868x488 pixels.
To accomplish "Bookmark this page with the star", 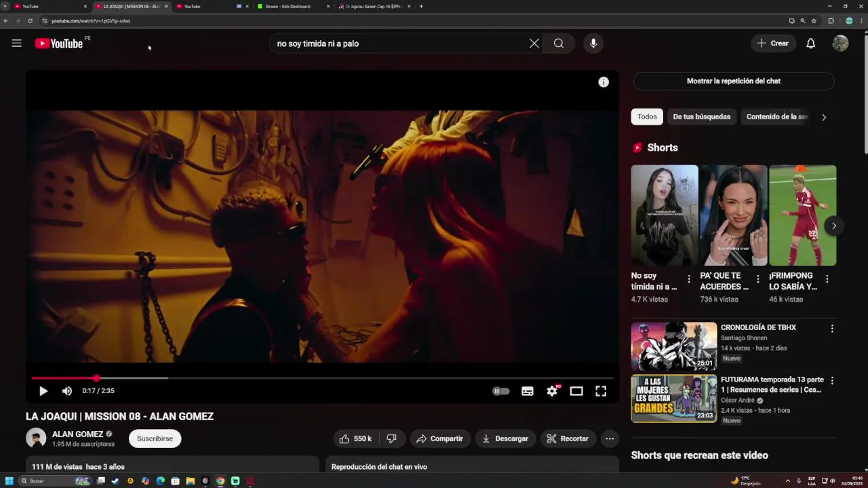I will (x=814, y=21).
